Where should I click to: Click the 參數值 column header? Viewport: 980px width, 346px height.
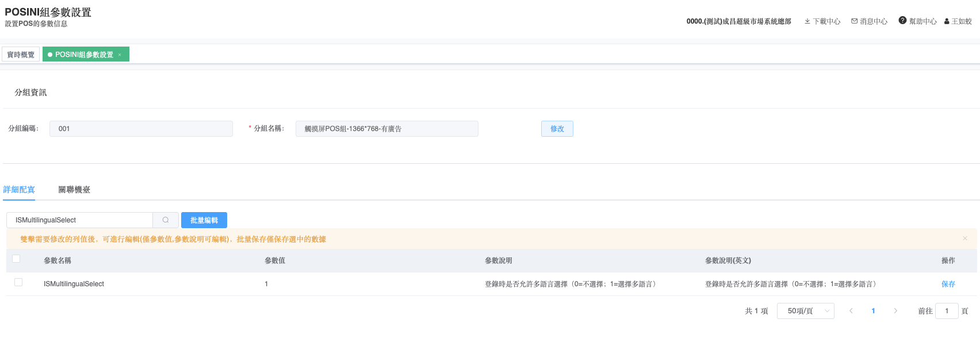(x=275, y=260)
